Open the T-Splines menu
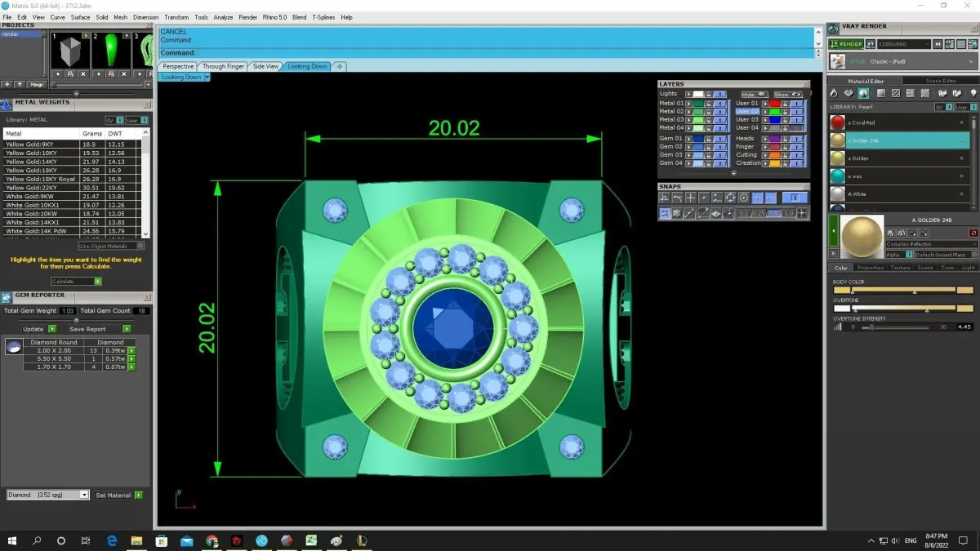Screen dimensions: 980x551 tap(324, 17)
